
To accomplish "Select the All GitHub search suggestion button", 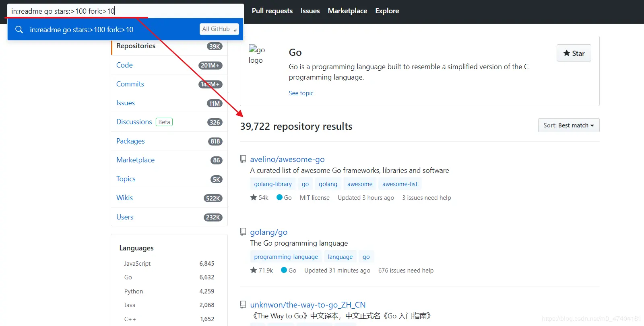I will [219, 29].
